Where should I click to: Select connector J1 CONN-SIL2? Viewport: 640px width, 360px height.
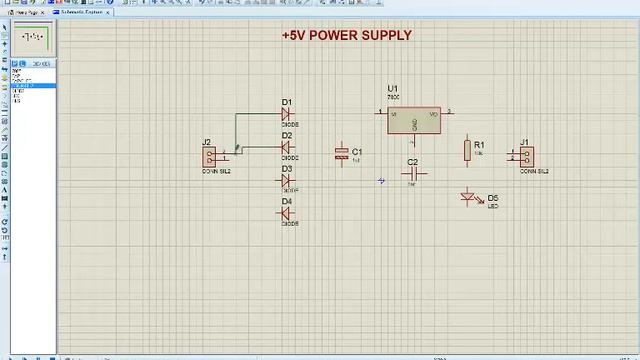tap(527, 157)
